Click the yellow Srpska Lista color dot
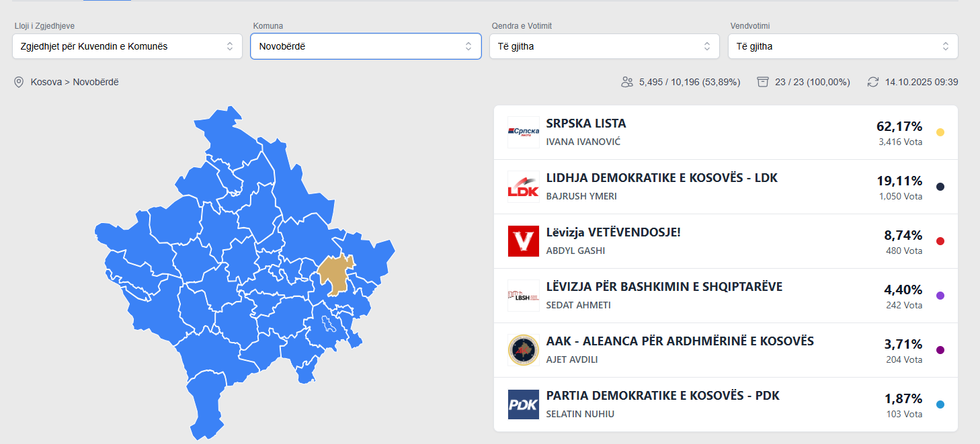980x444 pixels. (940, 132)
